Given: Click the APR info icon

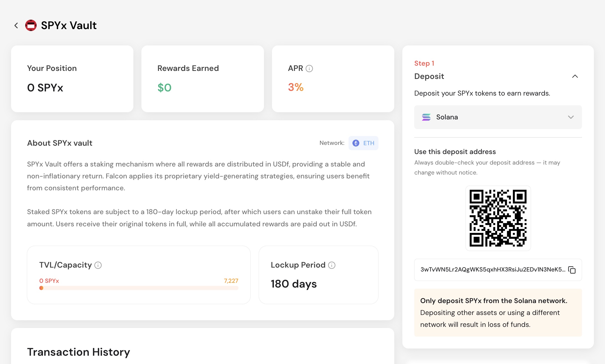Looking at the screenshot, I should pyautogui.click(x=309, y=68).
